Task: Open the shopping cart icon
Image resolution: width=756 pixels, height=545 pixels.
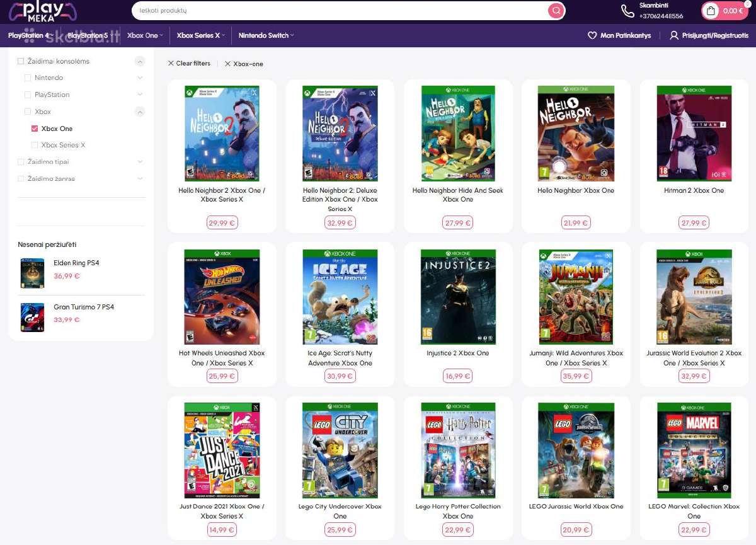Action: (711, 11)
